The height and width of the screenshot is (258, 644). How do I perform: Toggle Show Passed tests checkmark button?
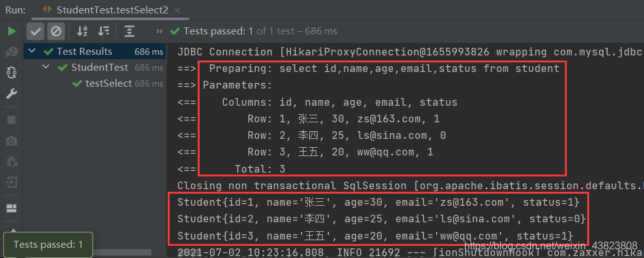pyautogui.click(x=36, y=31)
